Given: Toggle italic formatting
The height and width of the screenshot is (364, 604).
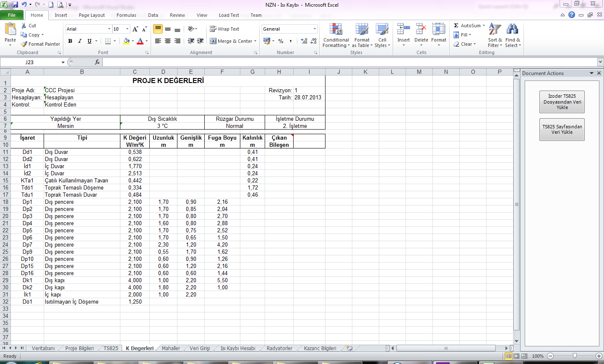Looking at the screenshot, I should [x=80, y=41].
